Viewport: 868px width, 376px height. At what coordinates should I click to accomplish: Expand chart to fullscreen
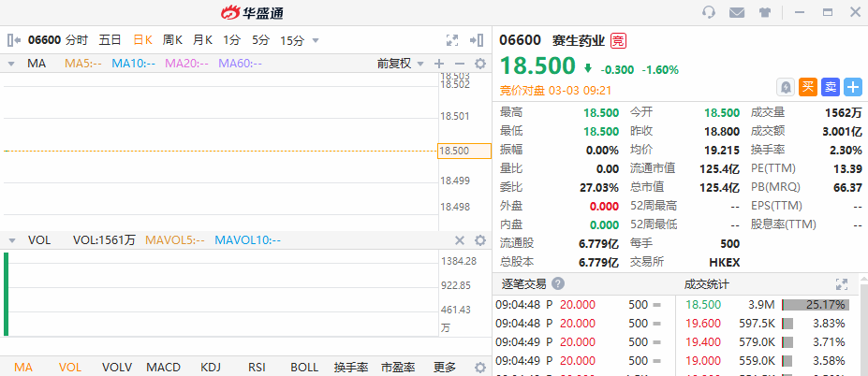[x=452, y=40]
